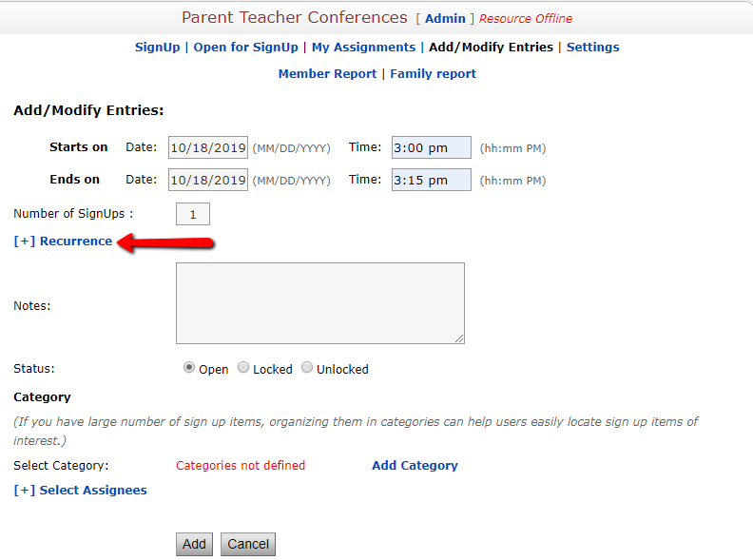Click the Admin link in header
The height and width of the screenshot is (560, 753).
point(445,19)
